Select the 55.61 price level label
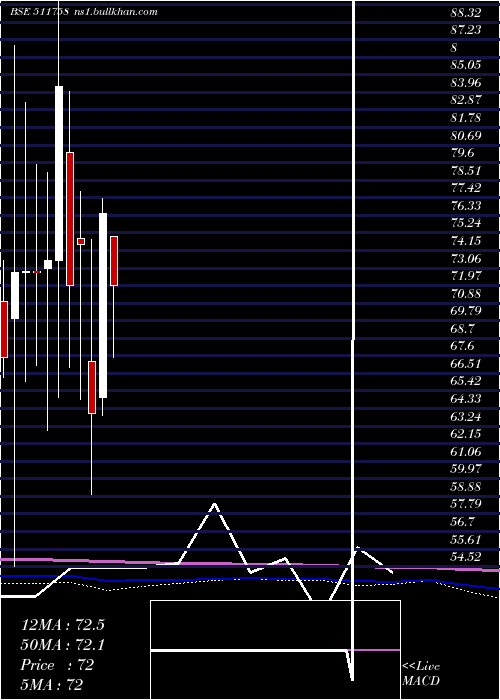Screen dimensions: 500x700 click(466, 539)
